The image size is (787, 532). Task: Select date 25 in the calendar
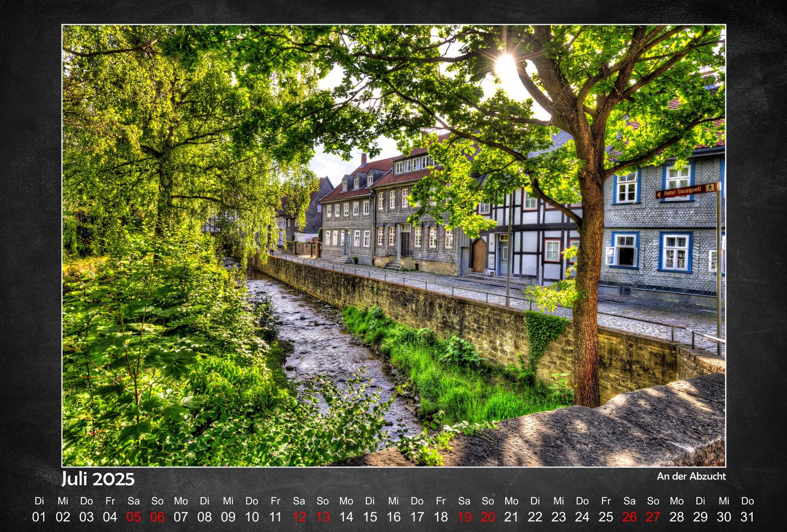tap(606, 517)
